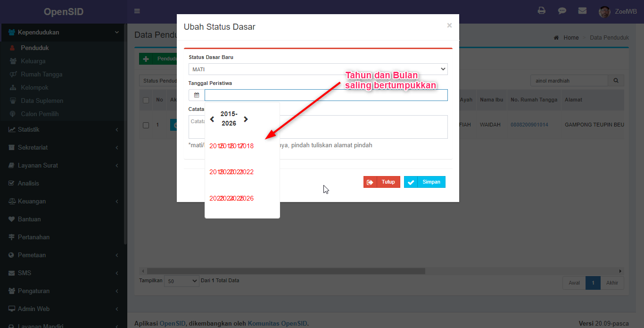The image size is (644, 328).
Task: Expand the Pemetaan menu
Action: point(64,255)
